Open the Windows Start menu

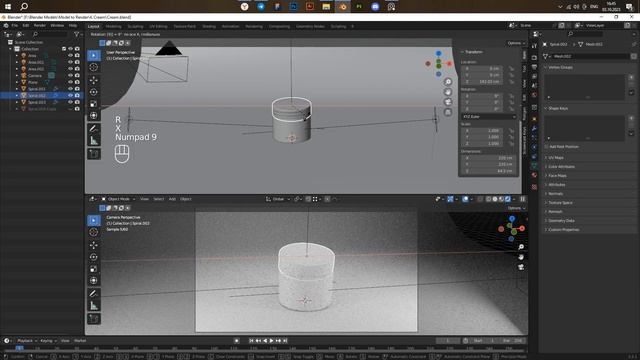tap(8, 7)
